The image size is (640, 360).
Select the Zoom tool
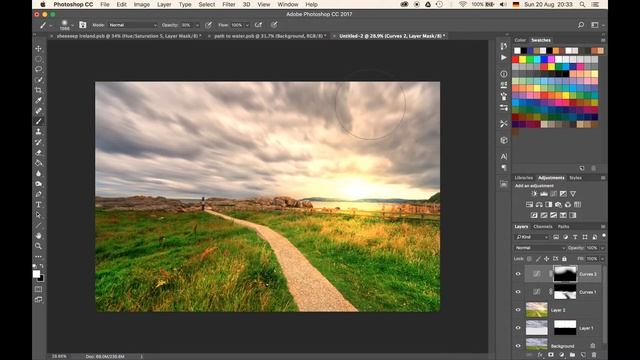click(x=38, y=246)
